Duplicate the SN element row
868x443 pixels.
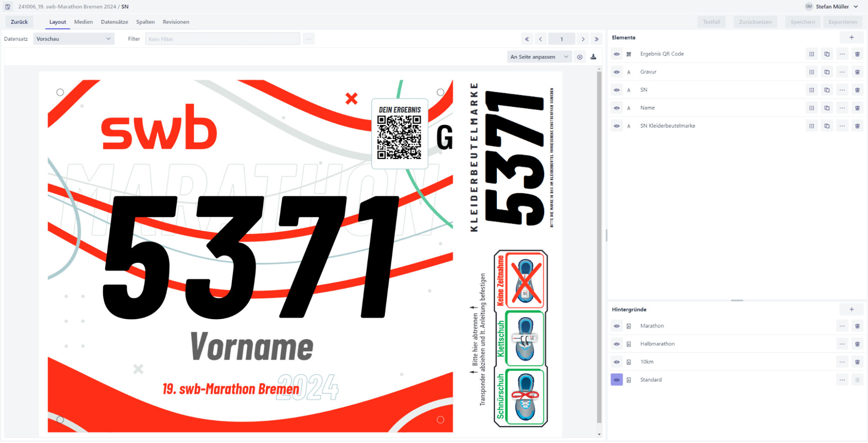827,90
